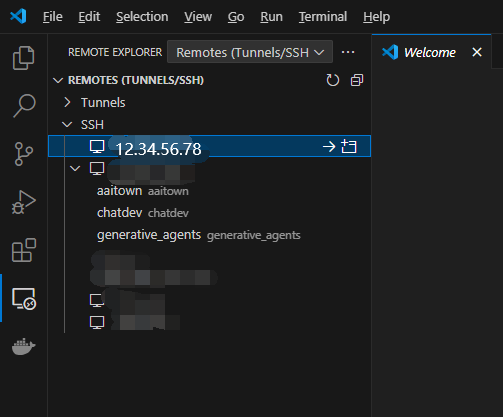Open the Search view in activity bar

pos(24,105)
